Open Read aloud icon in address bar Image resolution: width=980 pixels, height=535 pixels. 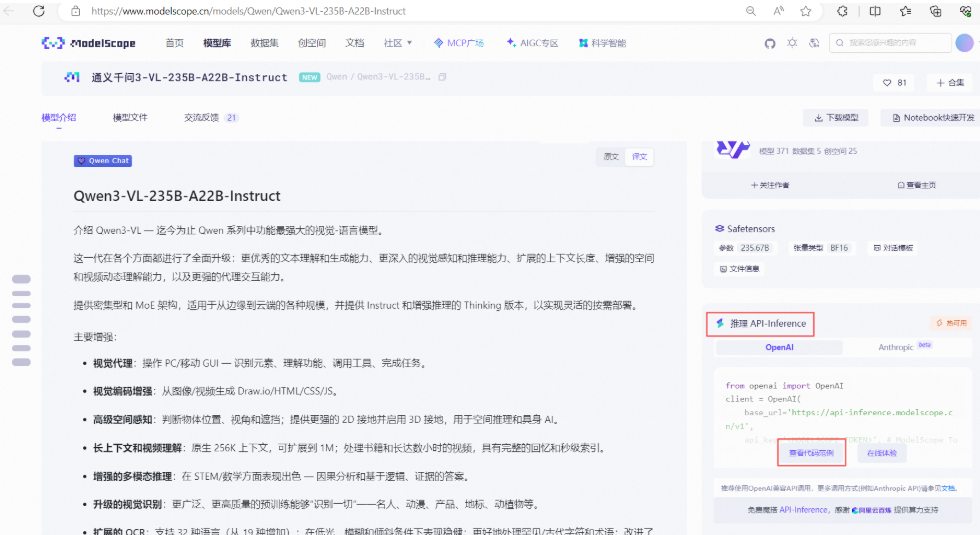click(x=779, y=11)
